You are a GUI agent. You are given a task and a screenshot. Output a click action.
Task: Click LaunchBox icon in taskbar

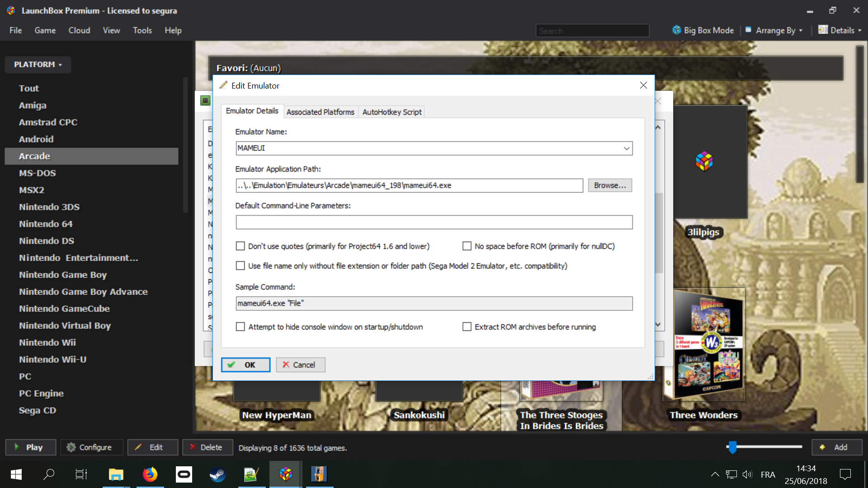[285, 474]
